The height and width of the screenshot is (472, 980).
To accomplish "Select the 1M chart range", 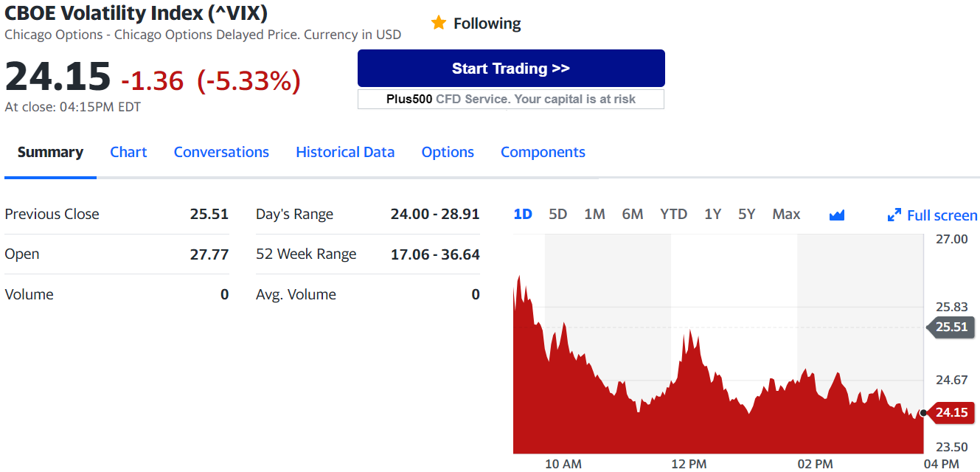I will (594, 214).
